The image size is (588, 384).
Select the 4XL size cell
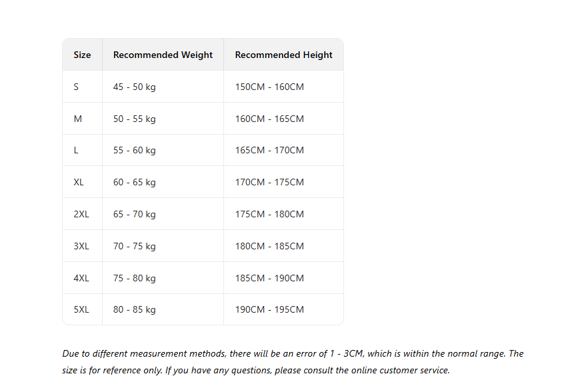tap(82, 278)
